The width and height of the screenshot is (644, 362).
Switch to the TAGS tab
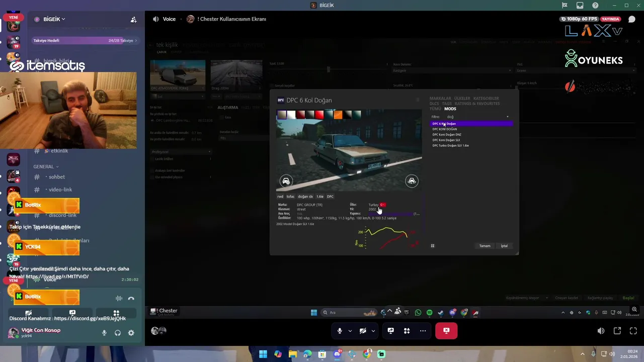447,104
